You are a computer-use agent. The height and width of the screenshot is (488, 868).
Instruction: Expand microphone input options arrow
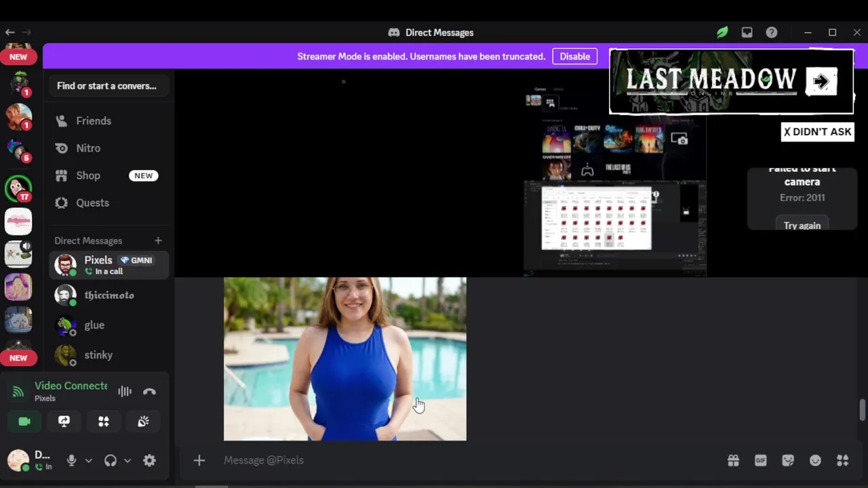pyautogui.click(x=88, y=461)
